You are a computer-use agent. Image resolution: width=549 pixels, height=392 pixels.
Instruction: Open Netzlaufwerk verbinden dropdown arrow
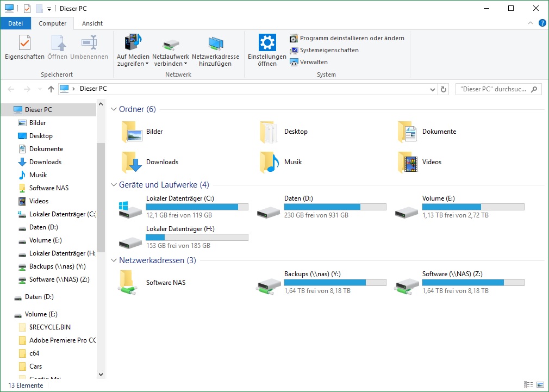185,64
